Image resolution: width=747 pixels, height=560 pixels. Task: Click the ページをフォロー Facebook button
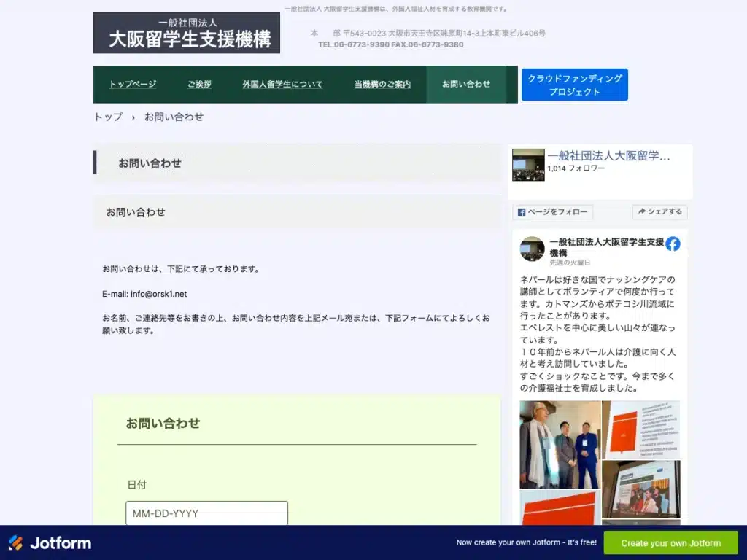click(553, 212)
